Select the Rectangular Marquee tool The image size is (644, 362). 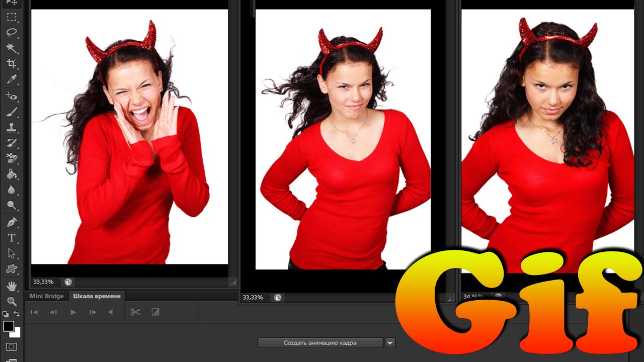(12, 17)
